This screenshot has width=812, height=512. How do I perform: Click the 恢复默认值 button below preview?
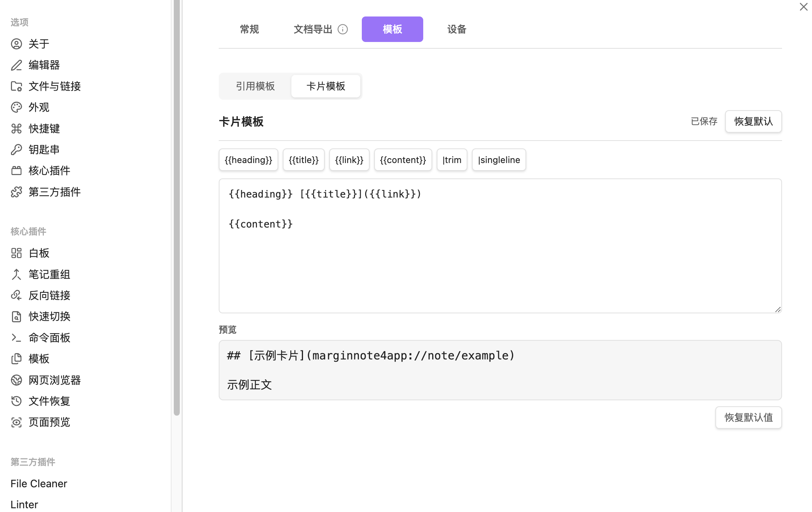(748, 418)
